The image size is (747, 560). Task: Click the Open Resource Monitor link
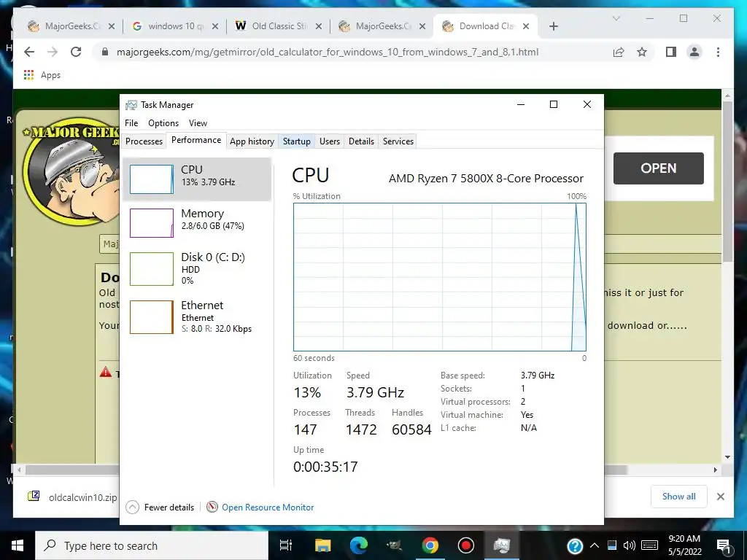coord(268,507)
